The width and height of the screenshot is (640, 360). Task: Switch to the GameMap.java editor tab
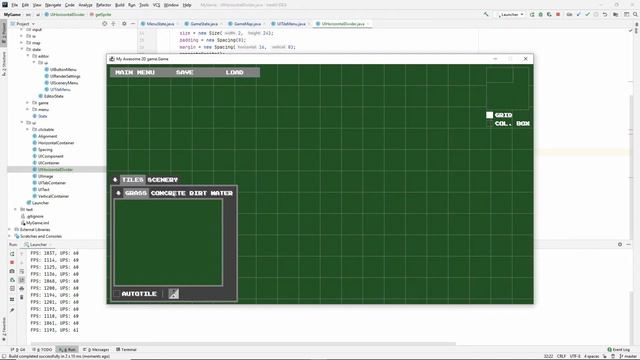[247, 24]
